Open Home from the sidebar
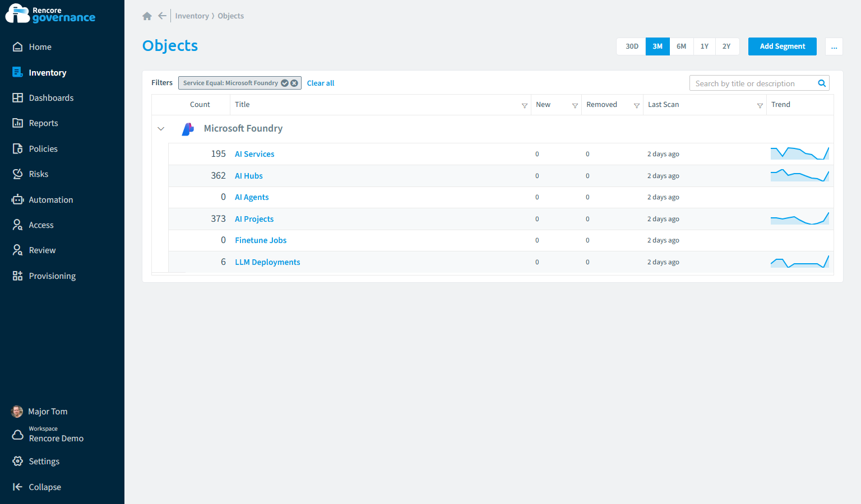 tap(40, 47)
